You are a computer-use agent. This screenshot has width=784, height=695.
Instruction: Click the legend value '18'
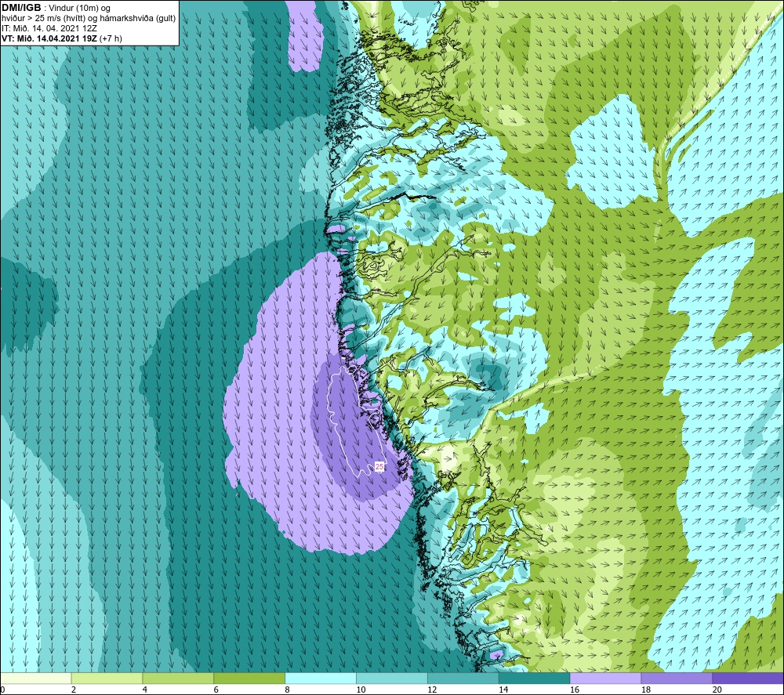click(x=646, y=690)
